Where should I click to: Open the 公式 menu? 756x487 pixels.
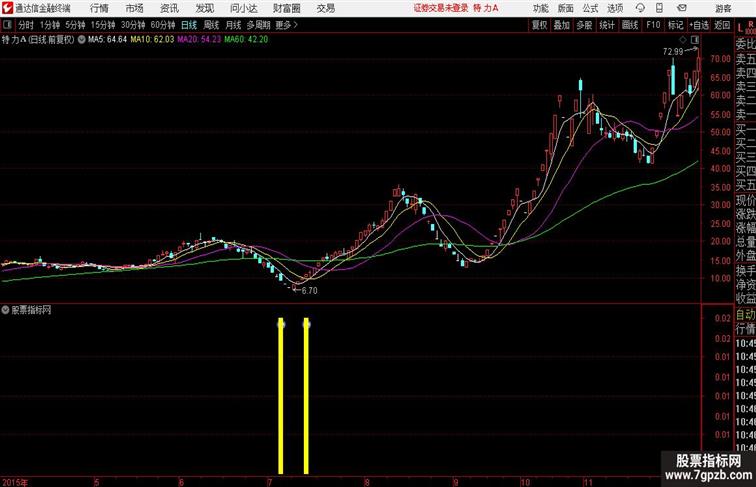(590, 8)
